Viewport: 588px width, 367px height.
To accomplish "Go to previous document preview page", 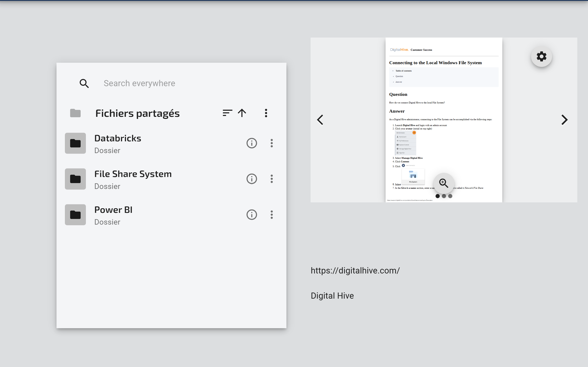I will (320, 120).
